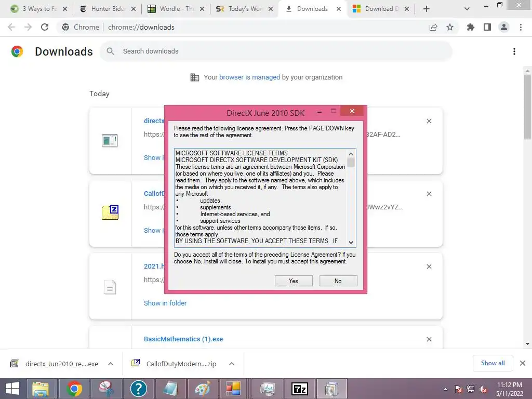Viewport: 532px width, 399px height.
Task: Open BasicMathematics (1).exe download link
Action: pos(183,339)
